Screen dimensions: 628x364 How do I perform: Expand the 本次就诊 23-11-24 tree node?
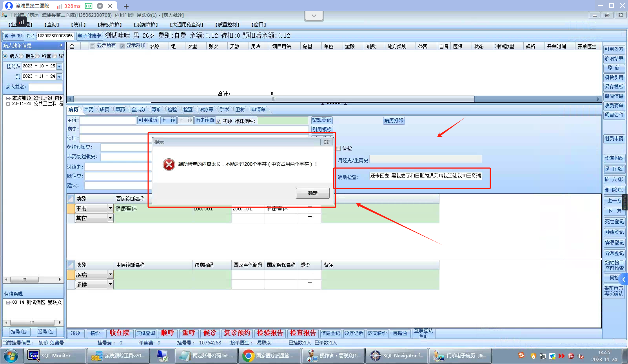[x=8, y=98]
